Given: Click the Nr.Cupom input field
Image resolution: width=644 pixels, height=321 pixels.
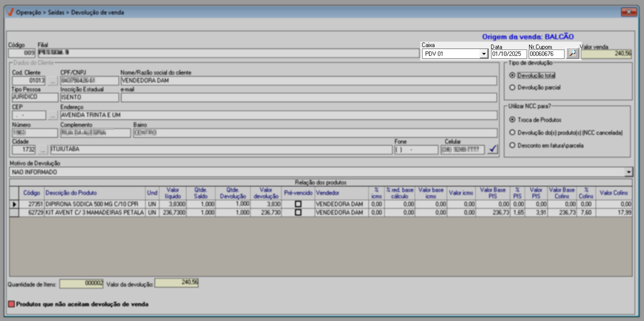Looking at the screenshot, I should tap(546, 54).
